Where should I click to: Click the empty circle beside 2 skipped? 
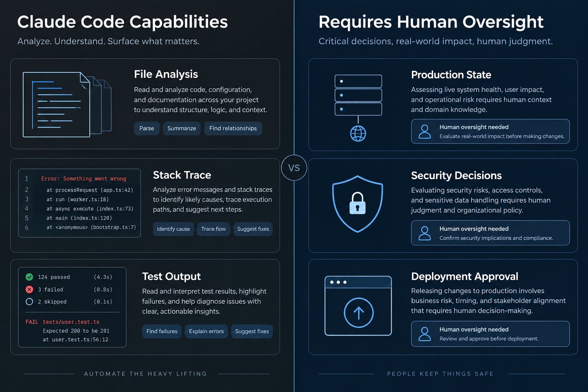(29, 302)
